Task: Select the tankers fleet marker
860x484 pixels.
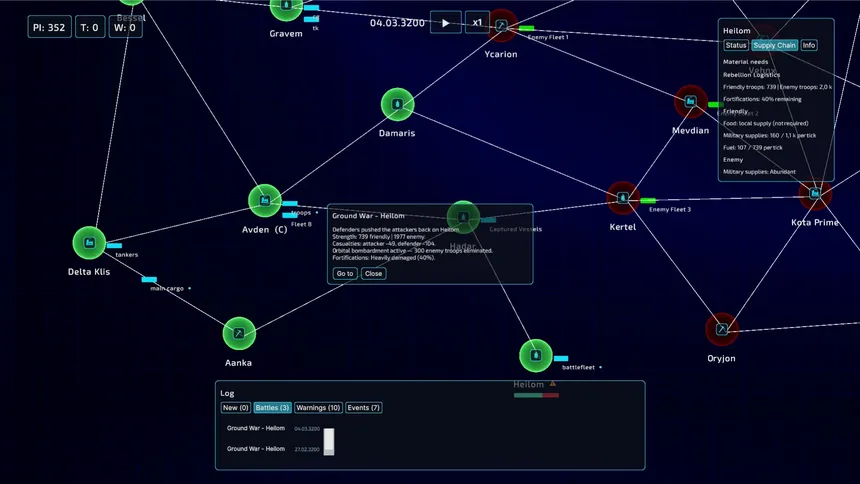Action: (x=114, y=246)
